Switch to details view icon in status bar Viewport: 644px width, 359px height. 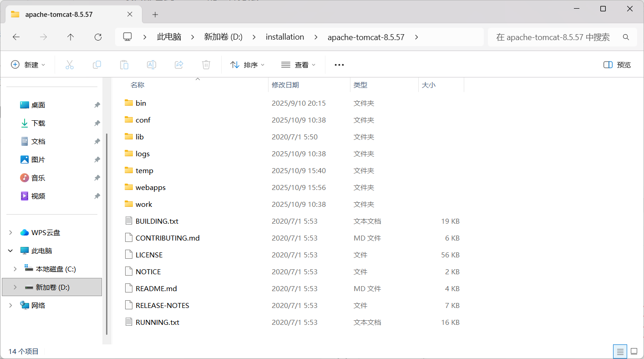click(x=619, y=351)
